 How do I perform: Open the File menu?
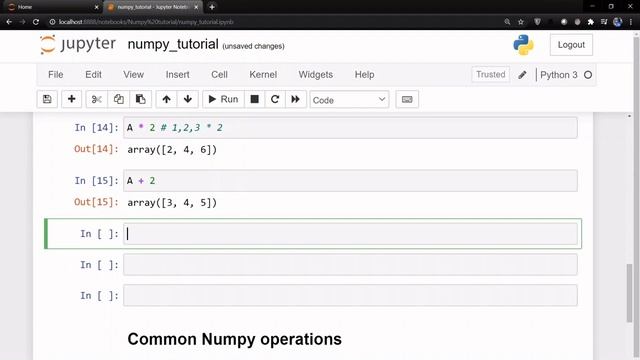point(56,75)
